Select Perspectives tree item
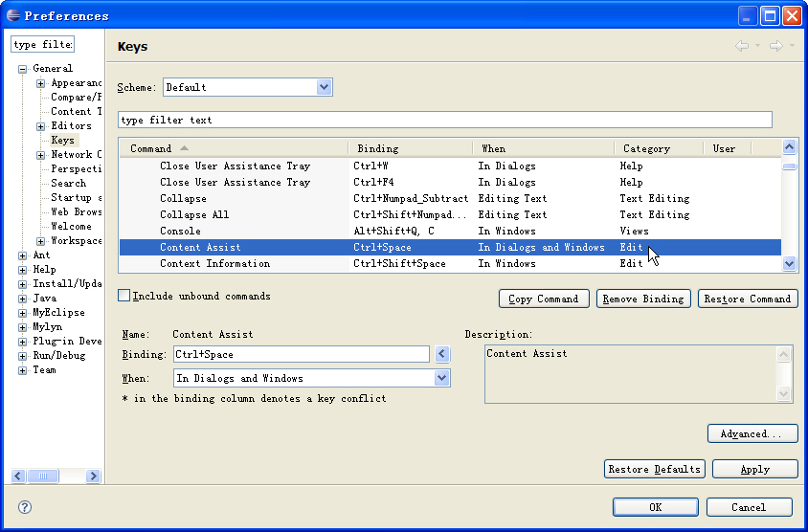 pyautogui.click(x=76, y=169)
